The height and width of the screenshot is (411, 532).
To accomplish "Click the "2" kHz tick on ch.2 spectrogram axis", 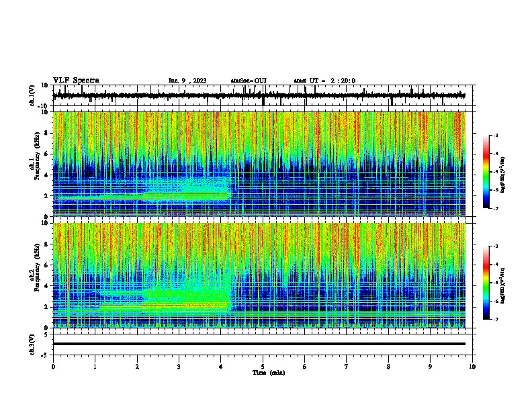I will coord(47,307).
